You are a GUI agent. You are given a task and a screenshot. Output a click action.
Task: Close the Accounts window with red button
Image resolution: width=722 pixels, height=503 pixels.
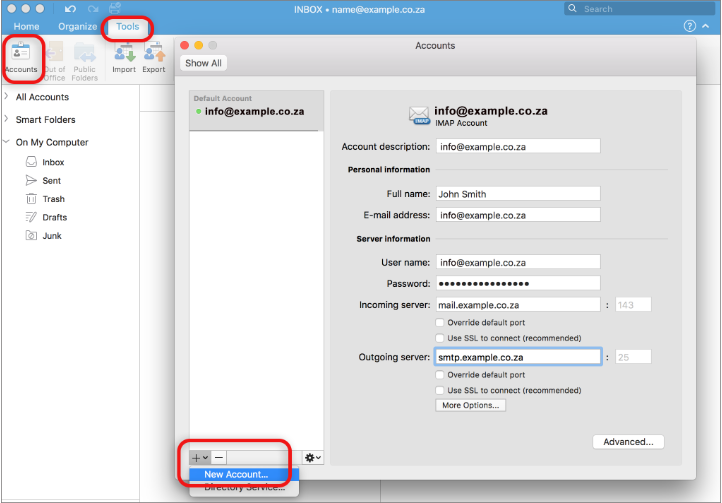(185, 45)
